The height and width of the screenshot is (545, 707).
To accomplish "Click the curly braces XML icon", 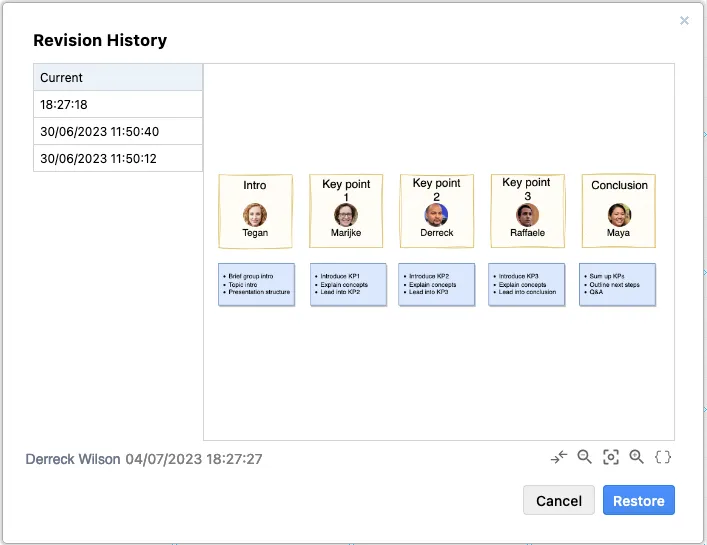I will 662,457.
